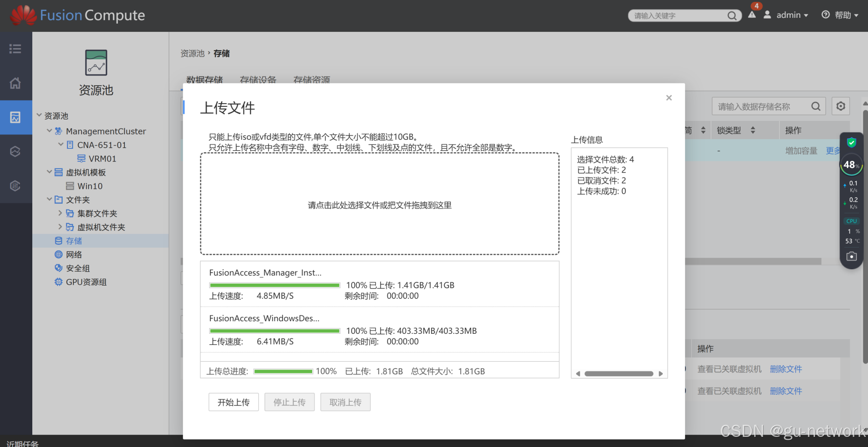This screenshot has width=868, height=447.
Task: Expand 集群文件夹 node
Action: (x=60, y=213)
